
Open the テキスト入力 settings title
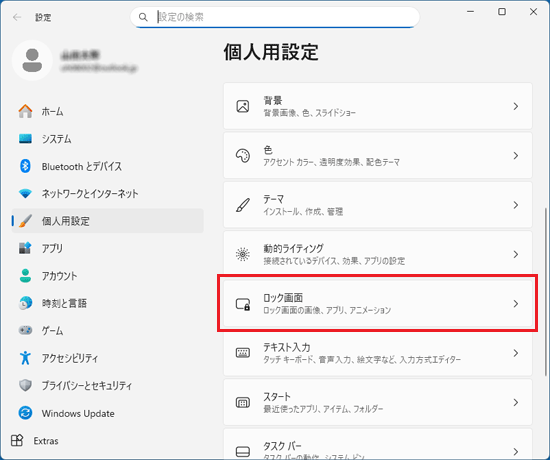287,347
